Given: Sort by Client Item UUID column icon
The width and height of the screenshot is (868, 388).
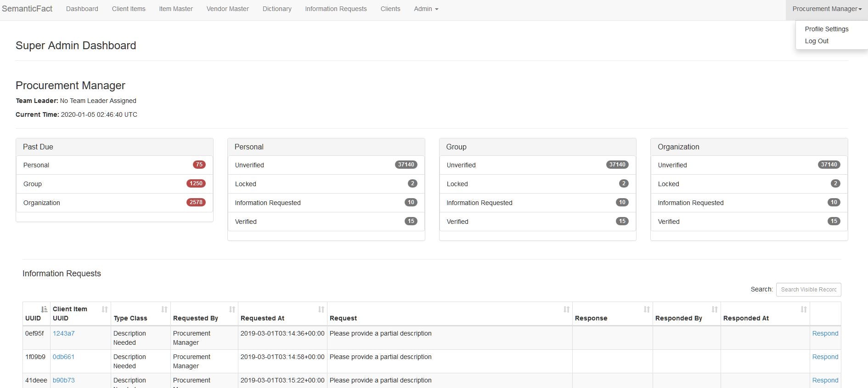Looking at the screenshot, I should pyautogui.click(x=105, y=309).
